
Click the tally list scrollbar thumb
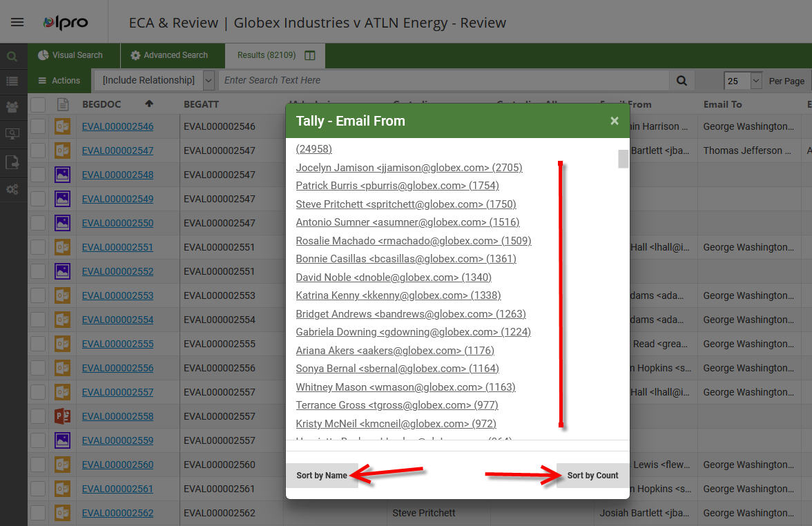(x=623, y=159)
